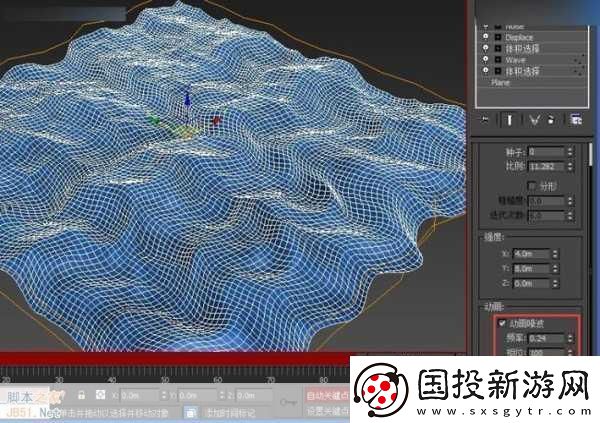Click status bar Z coordinate field
The height and width of the screenshot is (423, 600).
pyautogui.click(x=254, y=395)
